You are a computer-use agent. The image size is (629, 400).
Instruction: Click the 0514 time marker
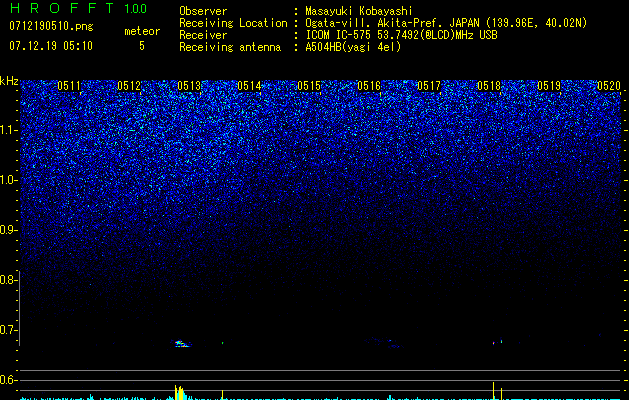tap(249, 86)
